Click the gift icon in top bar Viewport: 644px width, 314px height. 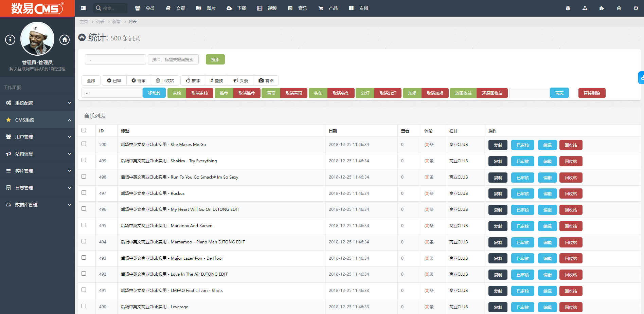[x=568, y=8]
